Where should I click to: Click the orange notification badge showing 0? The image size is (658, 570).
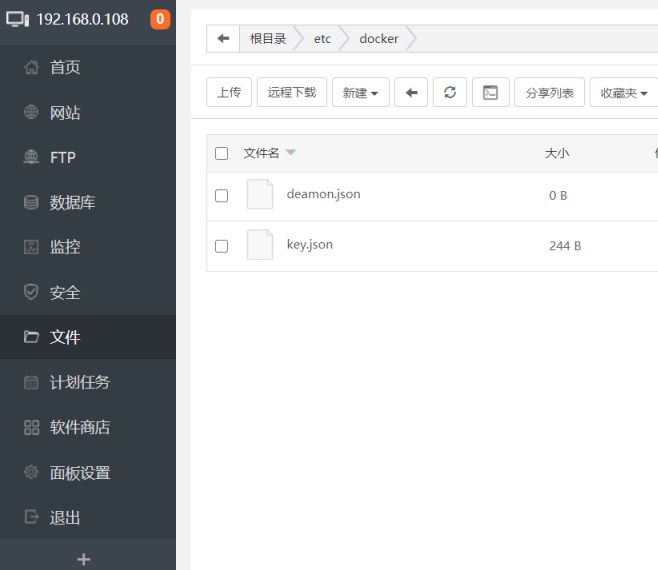click(160, 19)
